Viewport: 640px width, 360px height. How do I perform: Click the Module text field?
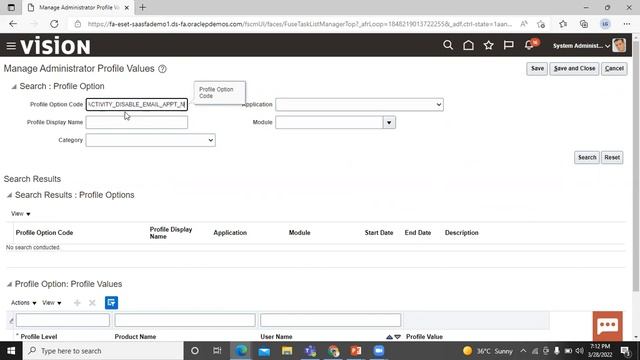click(x=329, y=122)
